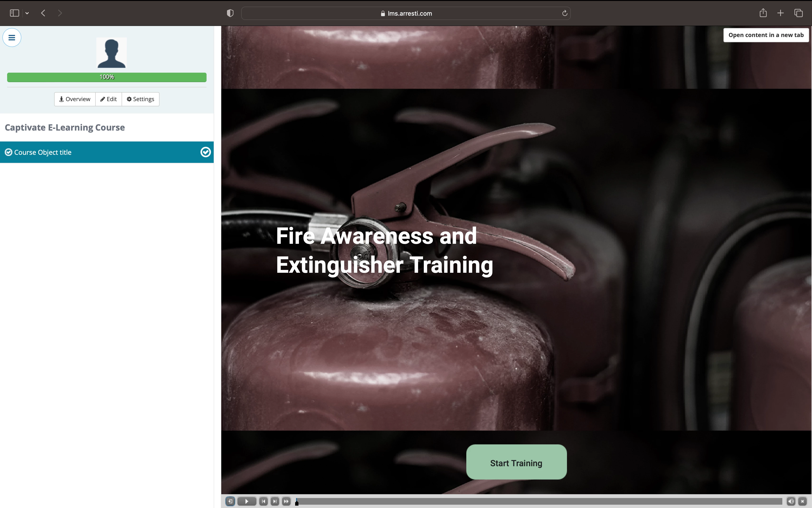Play the Captivate course content
The height and width of the screenshot is (508, 812).
pyautogui.click(x=247, y=501)
